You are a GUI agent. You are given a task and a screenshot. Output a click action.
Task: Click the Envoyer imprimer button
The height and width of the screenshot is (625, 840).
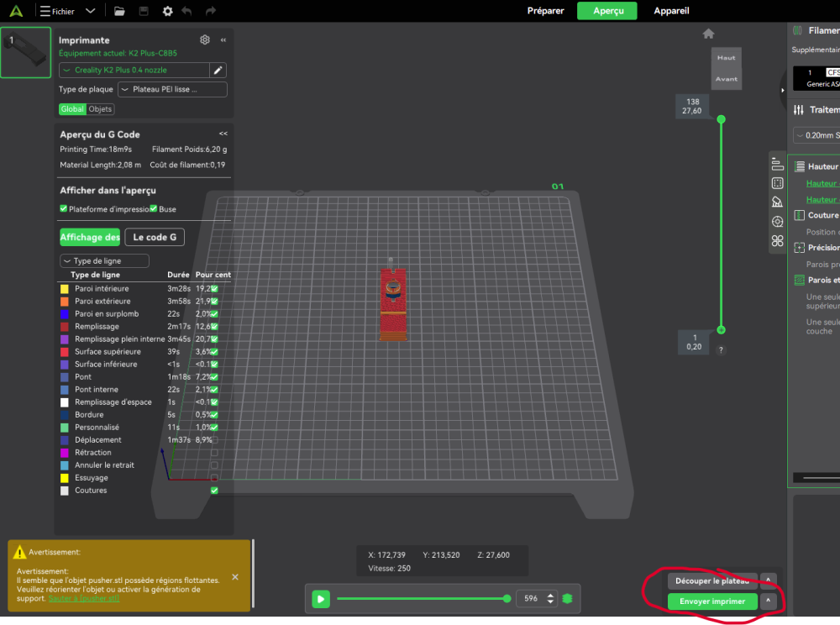(x=712, y=601)
